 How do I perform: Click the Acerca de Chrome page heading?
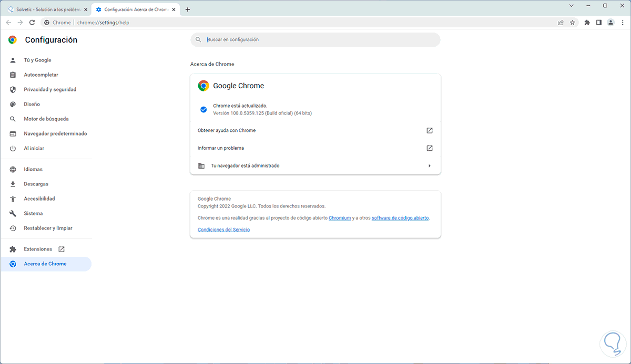point(212,64)
